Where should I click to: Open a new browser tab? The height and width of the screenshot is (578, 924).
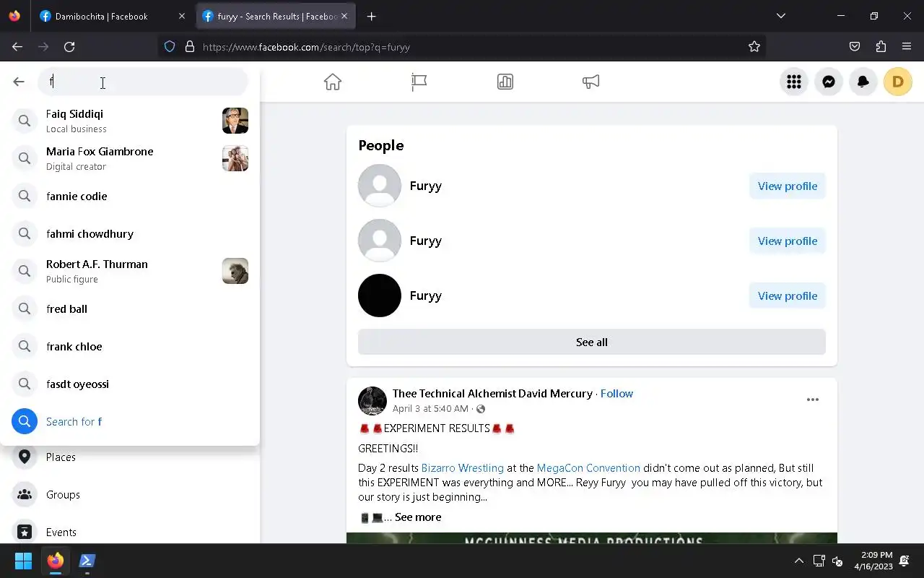click(x=371, y=16)
